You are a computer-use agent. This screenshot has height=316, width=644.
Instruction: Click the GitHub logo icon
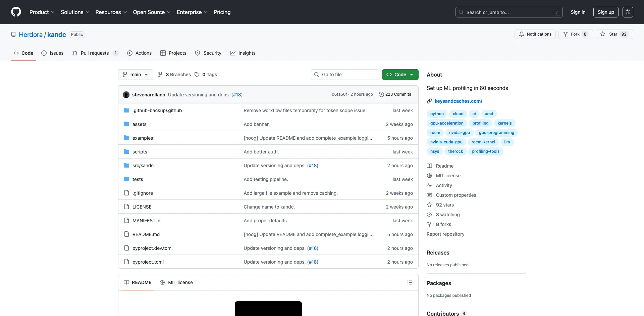(x=16, y=12)
